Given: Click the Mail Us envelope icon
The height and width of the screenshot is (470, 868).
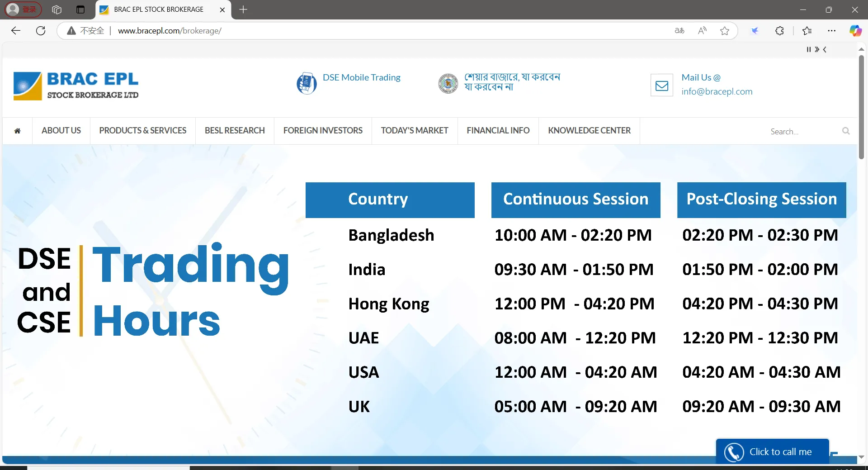Looking at the screenshot, I should (662, 85).
